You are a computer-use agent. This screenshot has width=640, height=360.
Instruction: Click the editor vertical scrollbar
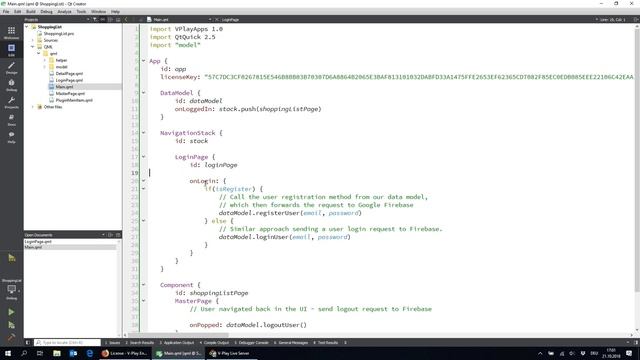[x=637, y=159]
